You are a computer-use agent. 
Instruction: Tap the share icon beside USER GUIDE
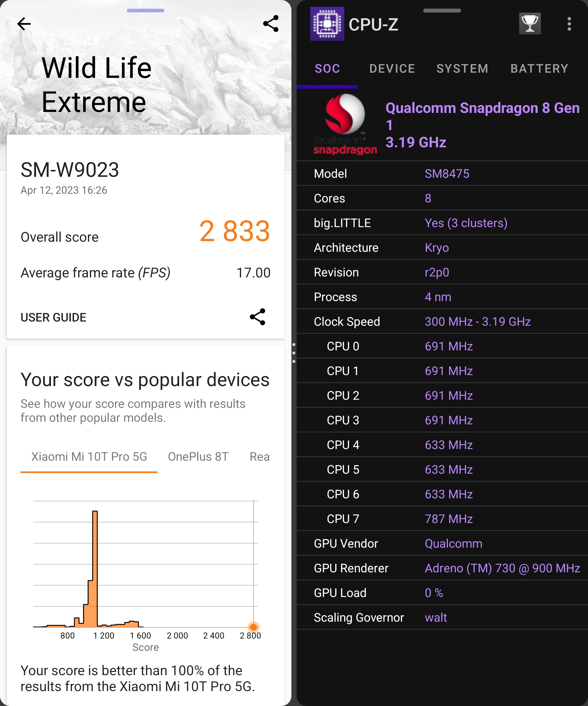258,317
